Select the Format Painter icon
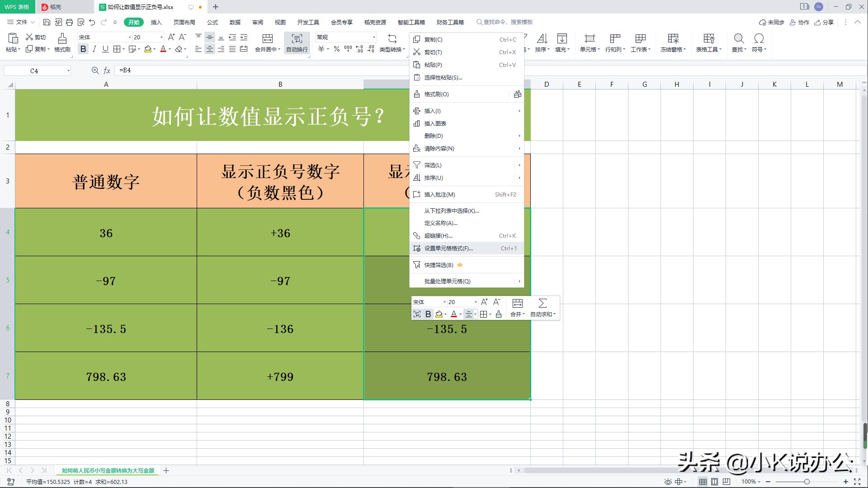The width and height of the screenshot is (868, 488). (62, 43)
